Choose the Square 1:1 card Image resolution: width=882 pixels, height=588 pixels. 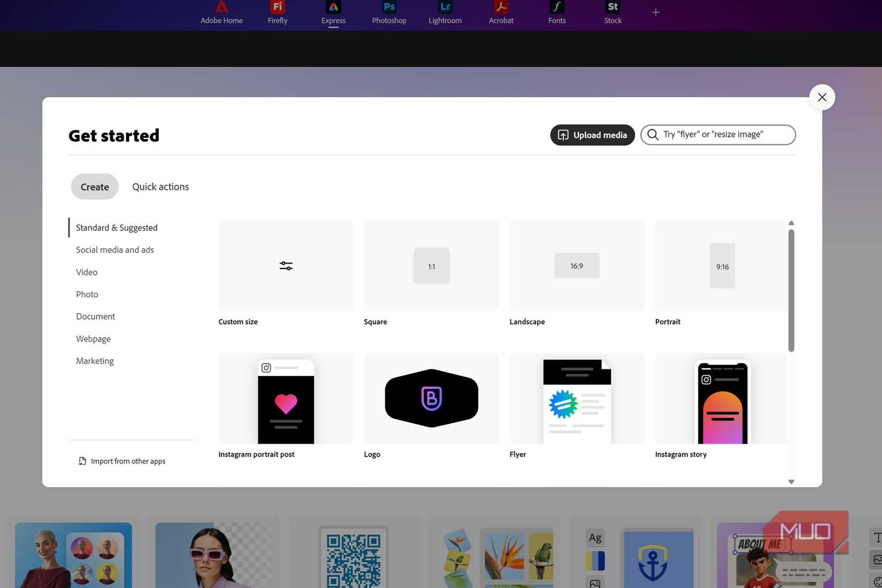click(431, 266)
